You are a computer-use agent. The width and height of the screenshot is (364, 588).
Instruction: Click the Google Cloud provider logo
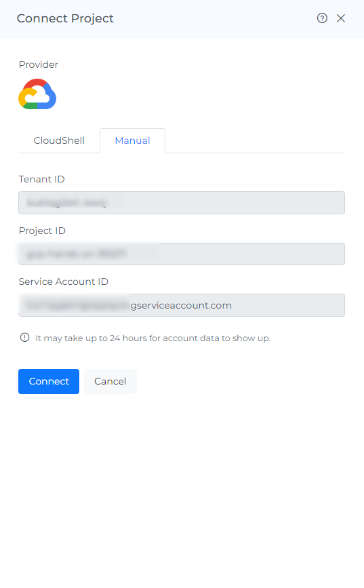pyautogui.click(x=37, y=94)
